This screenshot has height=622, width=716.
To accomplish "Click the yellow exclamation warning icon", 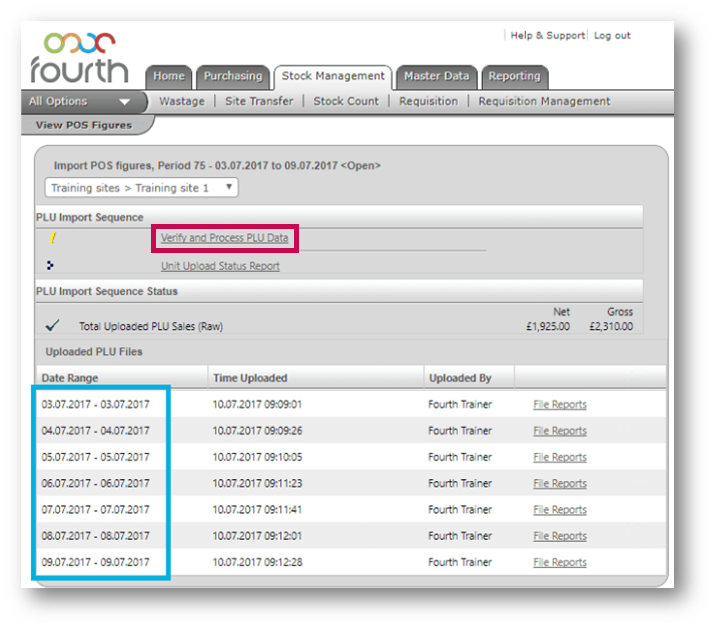I will pyautogui.click(x=52, y=238).
